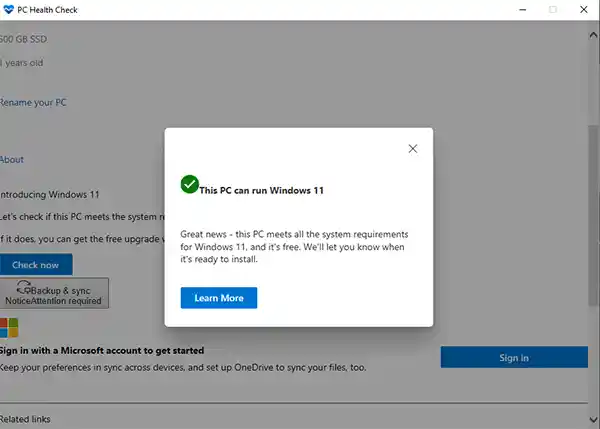Open the Backup & sync notice
The image size is (600, 429).
coord(54,293)
